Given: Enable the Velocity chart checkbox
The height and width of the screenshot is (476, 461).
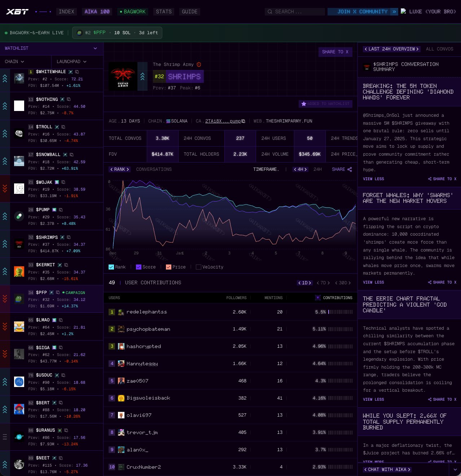Looking at the screenshot, I should pos(198,267).
